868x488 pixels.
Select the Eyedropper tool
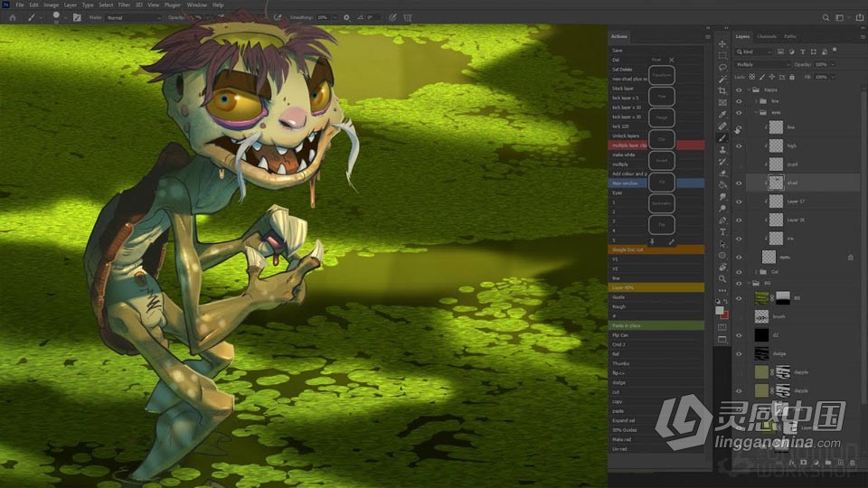[722, 114]
